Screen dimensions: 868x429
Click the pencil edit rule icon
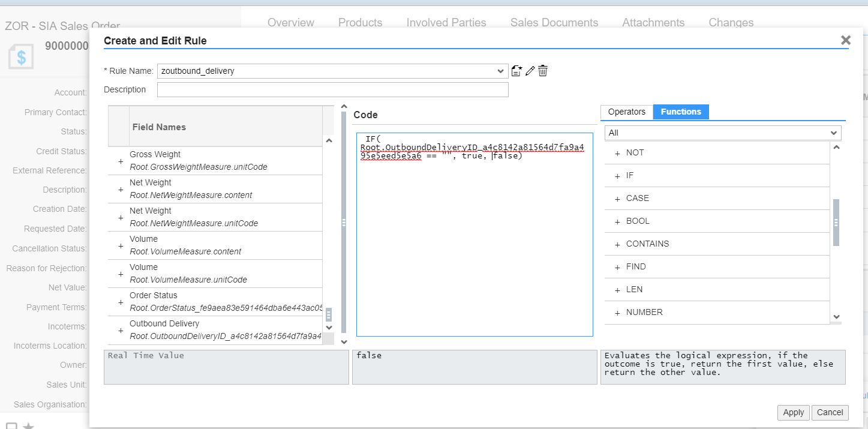click(x=530, y=71)
